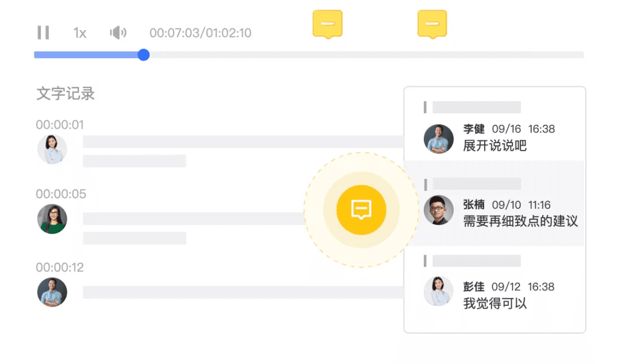Pause the recording playback
621x364 pixels.
click(x=43, y=32)
